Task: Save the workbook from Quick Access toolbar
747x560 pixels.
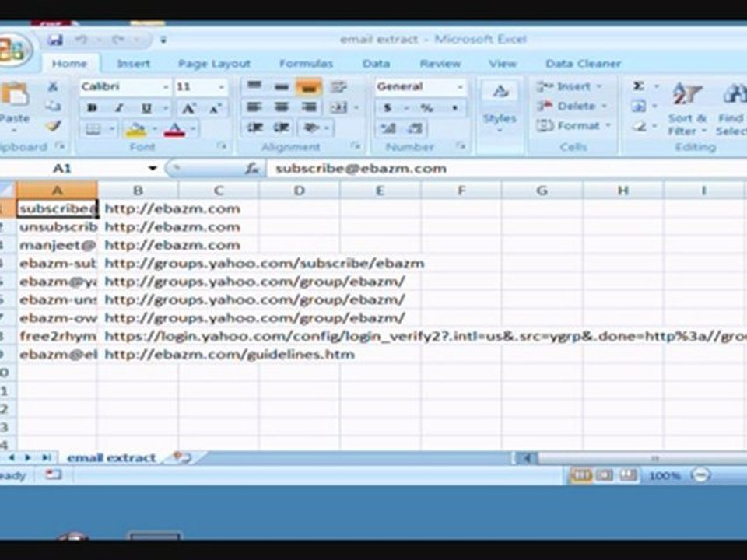Action: click(x=55, y=40)
